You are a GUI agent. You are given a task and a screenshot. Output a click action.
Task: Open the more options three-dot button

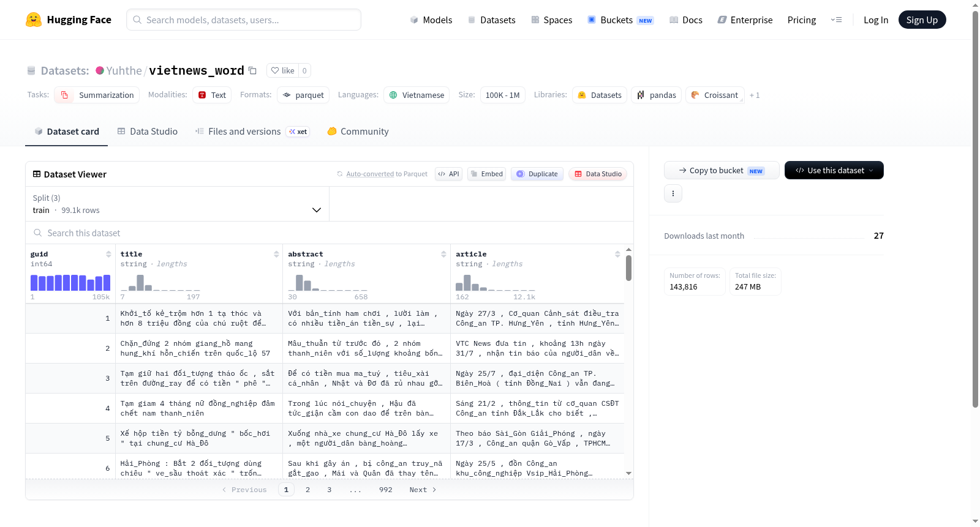tap(673, 193)
